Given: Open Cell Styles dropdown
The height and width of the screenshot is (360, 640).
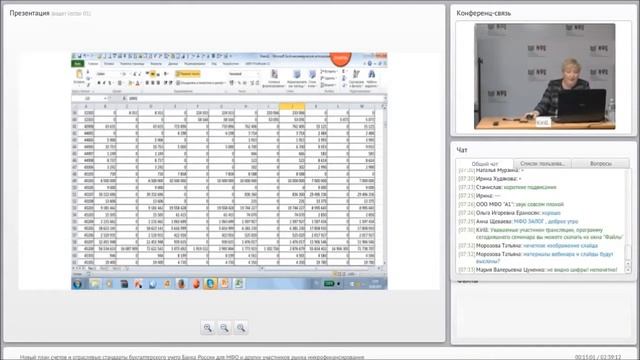Looking at the screenshot, I should click(312, 79).
